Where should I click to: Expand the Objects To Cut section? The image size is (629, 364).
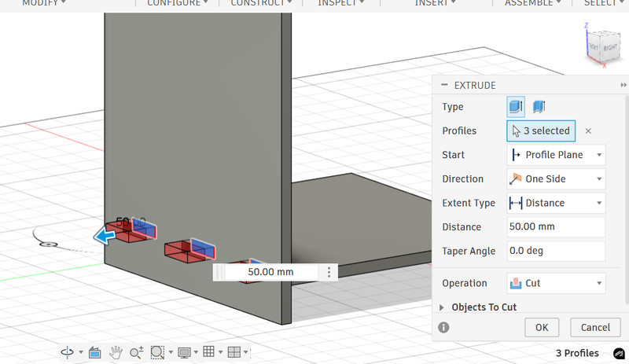pyautogui.click(x=442, y=307)
